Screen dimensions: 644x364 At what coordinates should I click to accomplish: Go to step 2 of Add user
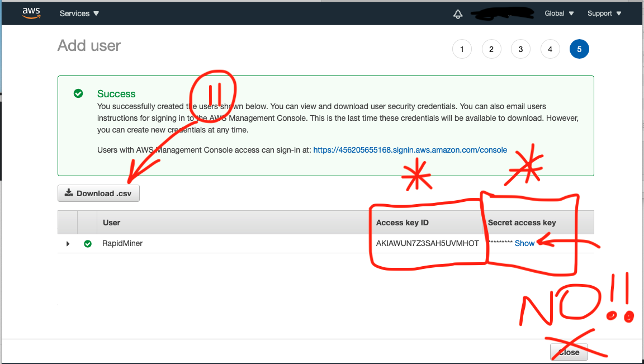(491, 49)
